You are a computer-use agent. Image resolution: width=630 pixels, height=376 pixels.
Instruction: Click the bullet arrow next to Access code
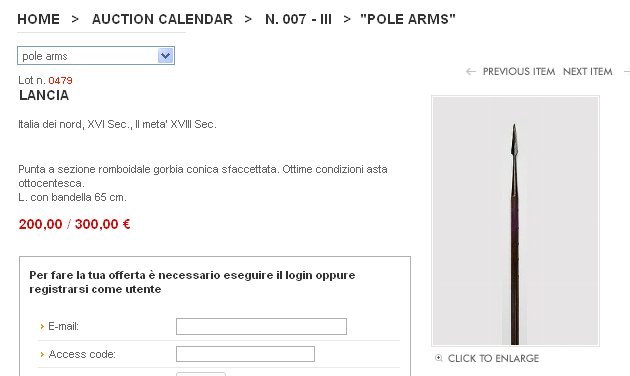(42, 355)
